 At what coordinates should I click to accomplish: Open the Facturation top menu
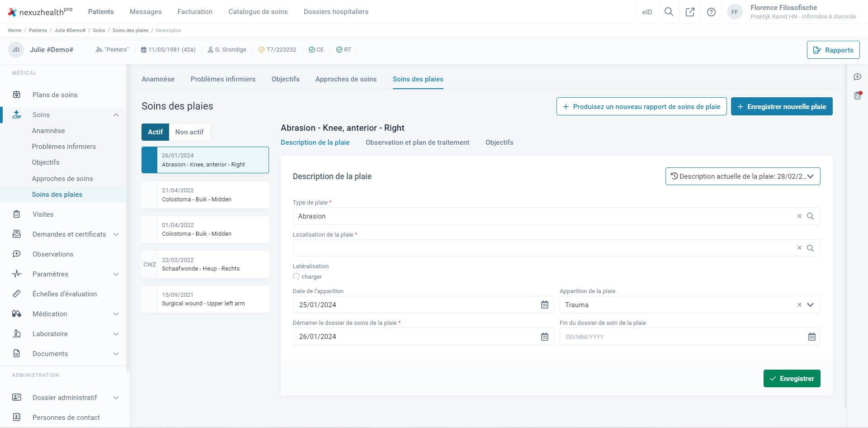195,12
